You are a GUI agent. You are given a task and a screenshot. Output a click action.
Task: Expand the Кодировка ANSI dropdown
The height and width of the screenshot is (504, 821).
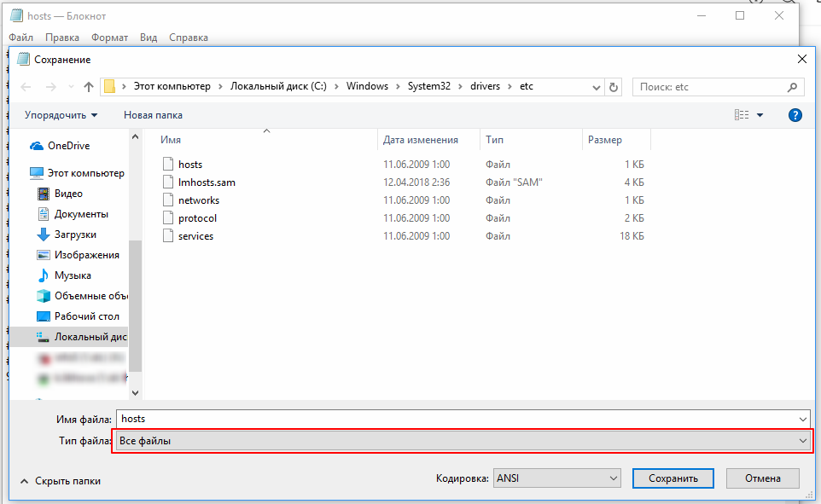point(556,478)
